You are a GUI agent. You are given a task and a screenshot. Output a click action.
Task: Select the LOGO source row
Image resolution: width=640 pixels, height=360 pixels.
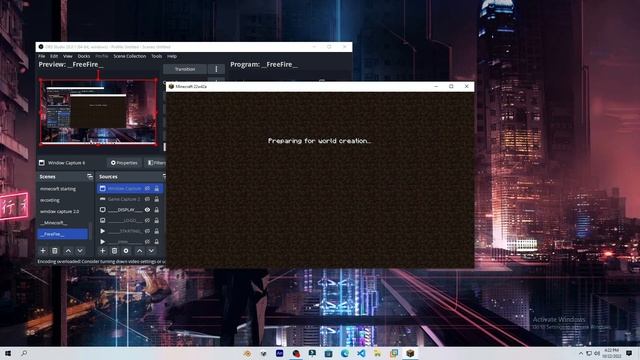click(130, 220)
